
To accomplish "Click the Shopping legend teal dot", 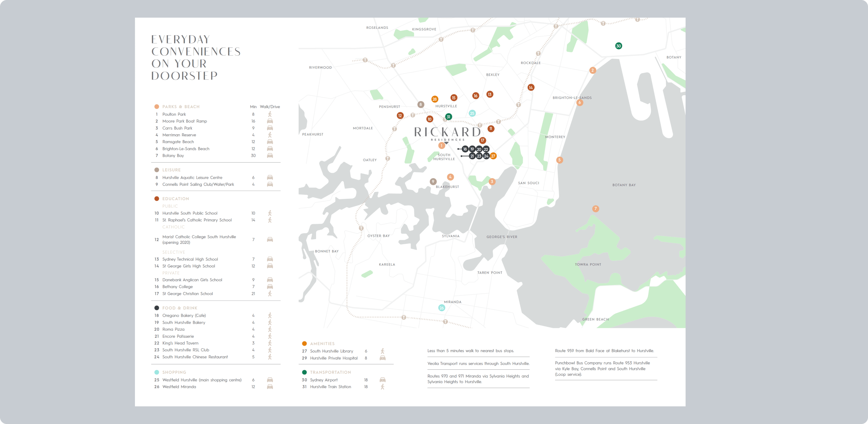I will [157, 372].
